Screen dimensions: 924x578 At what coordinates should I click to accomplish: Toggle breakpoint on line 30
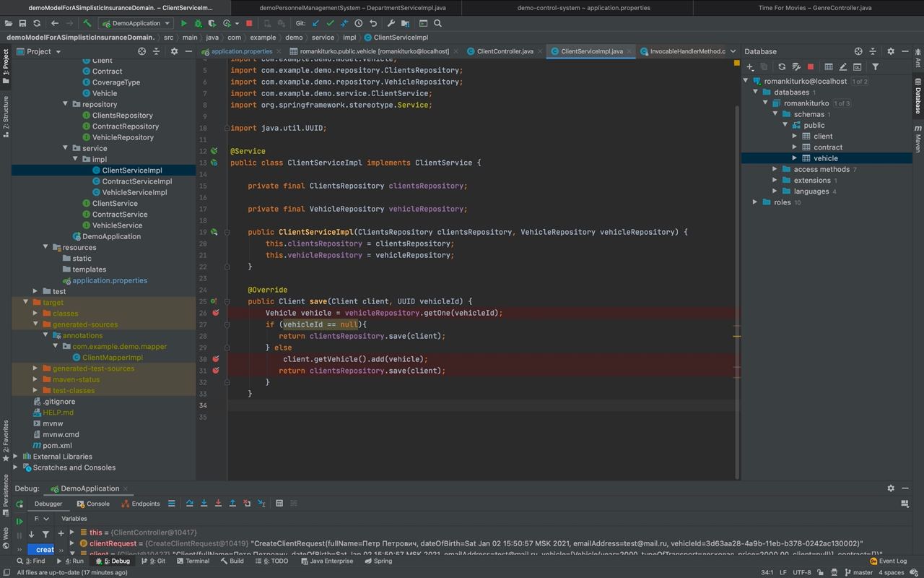click(x=215, y=359)
